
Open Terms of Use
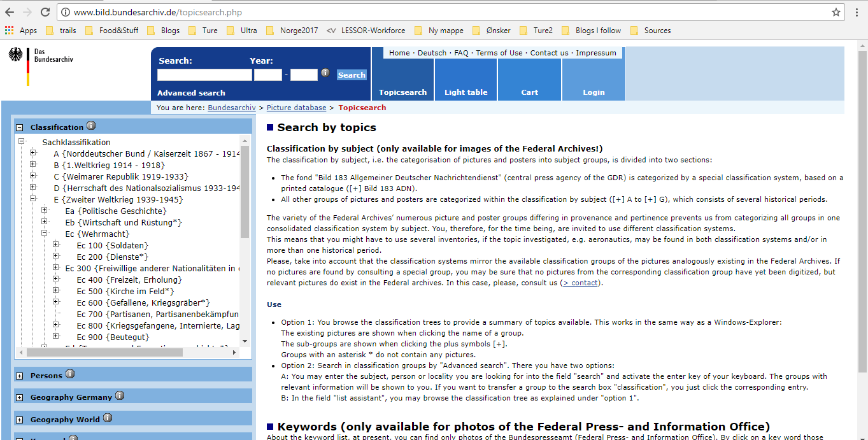tap(499, 53)
